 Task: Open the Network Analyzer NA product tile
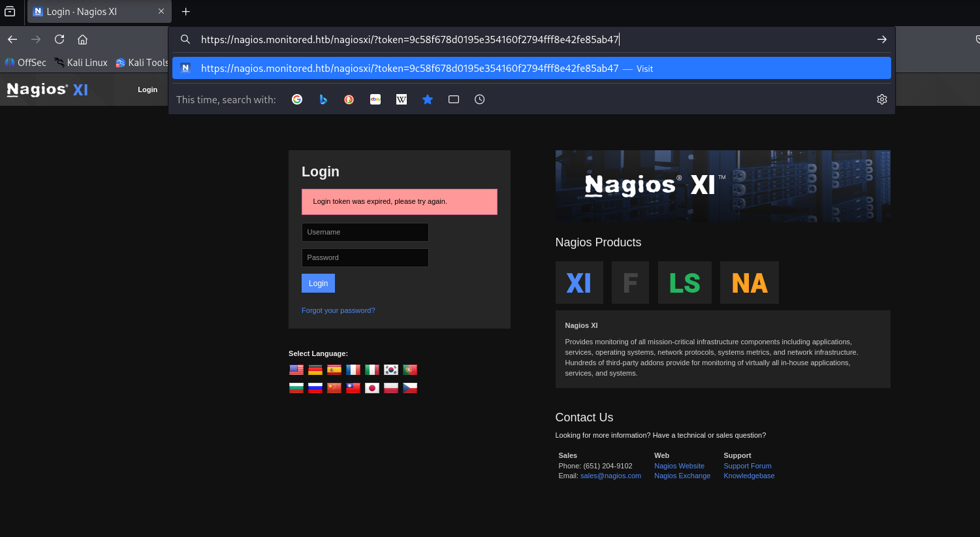[750, 282]
